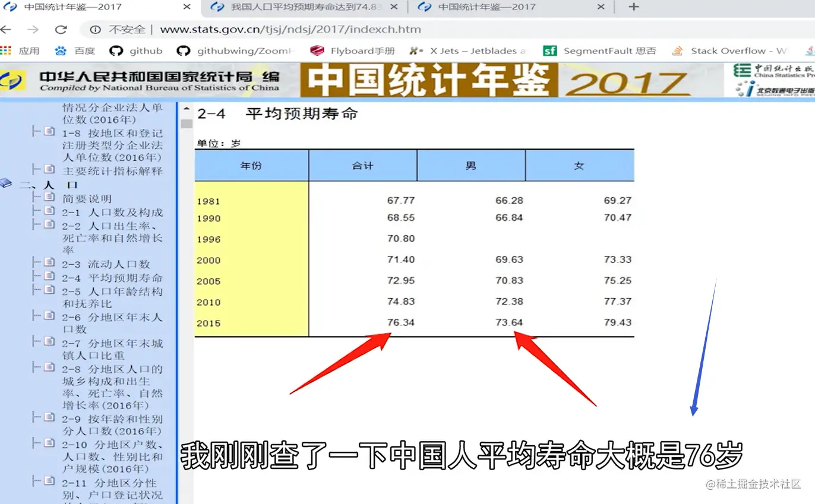Click the content frame scrollbar thumb
815x504 pixels.
coord(187,123)
